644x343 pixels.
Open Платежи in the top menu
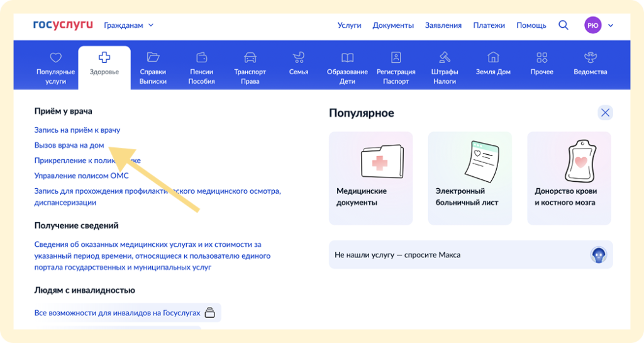489,25
